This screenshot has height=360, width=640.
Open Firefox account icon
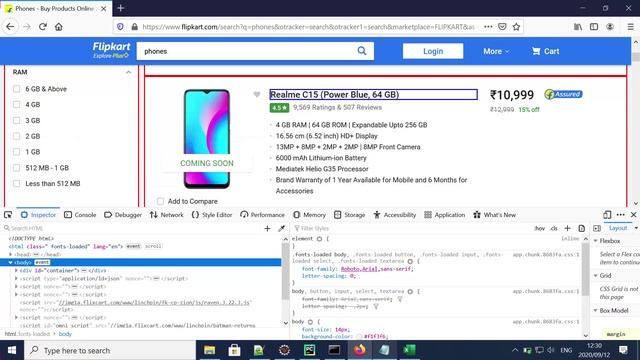[x=610, y=27]
